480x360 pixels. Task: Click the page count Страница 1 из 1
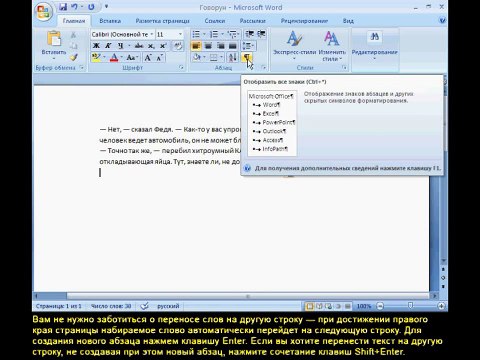59,306
